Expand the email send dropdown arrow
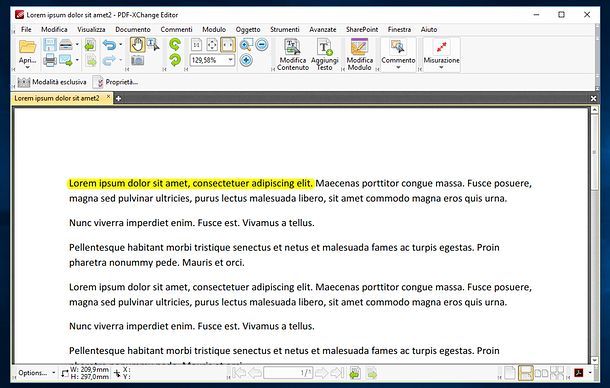The width and height of the screenshot is (610, 388). 77,60
